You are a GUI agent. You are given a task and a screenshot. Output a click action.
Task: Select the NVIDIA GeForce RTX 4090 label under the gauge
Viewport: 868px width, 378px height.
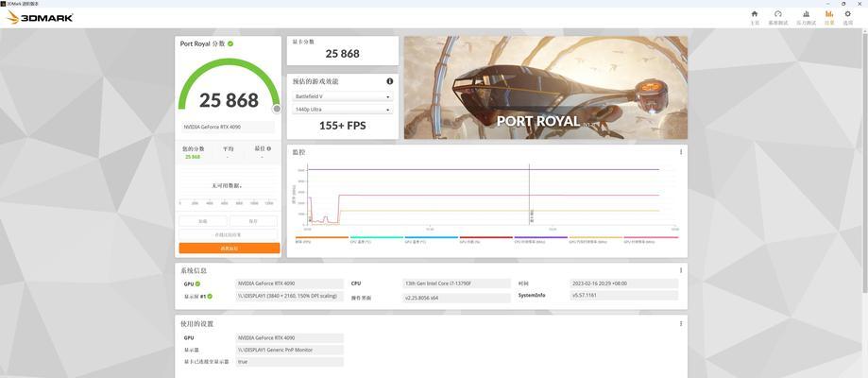[227, 127]
